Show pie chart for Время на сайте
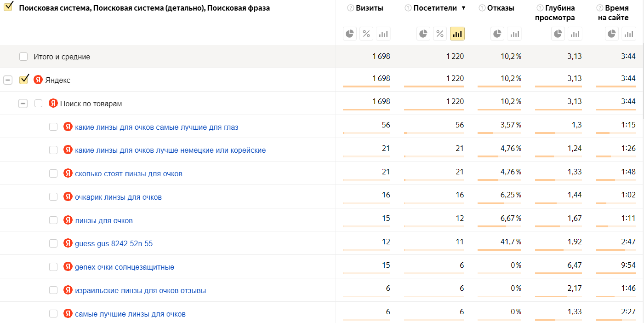 coord(612,34)
